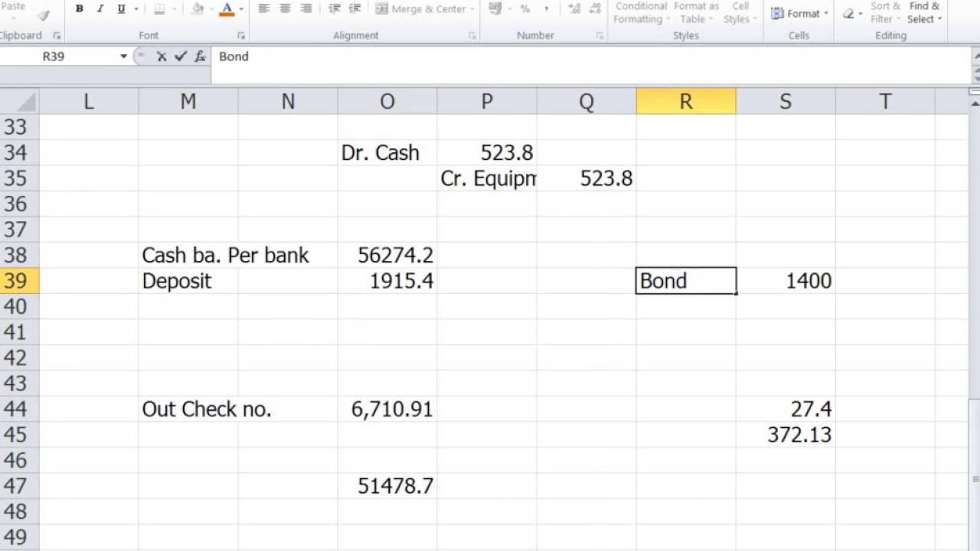Cancel the formula bar entry

162,57
